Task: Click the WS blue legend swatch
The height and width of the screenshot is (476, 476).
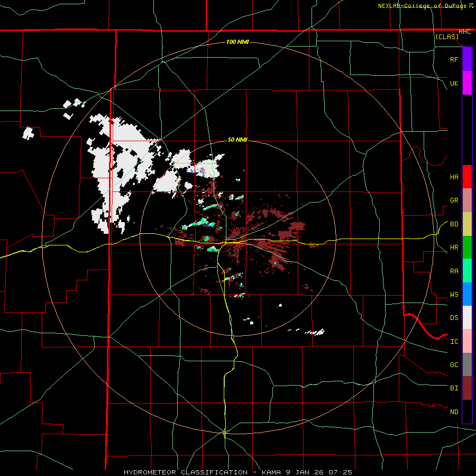Action: (x=467, y=294)
